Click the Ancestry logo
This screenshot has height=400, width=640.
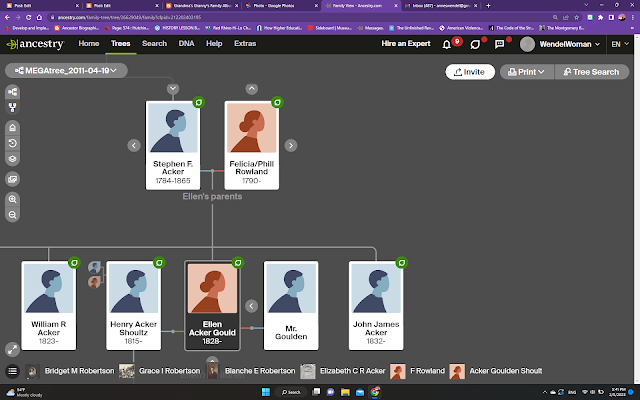point(35,44)
